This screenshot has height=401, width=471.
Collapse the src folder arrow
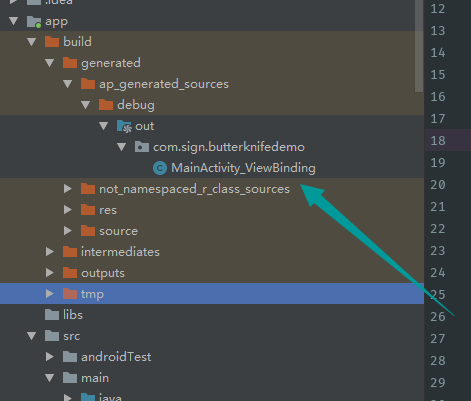[32, 336]
